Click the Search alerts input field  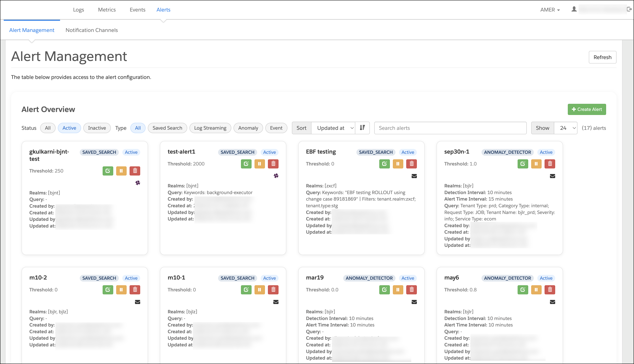(x=450, y=128)
